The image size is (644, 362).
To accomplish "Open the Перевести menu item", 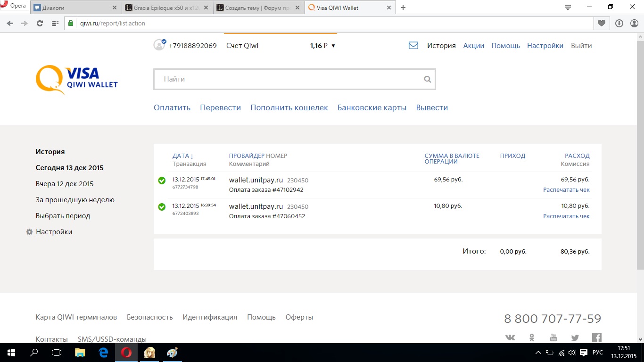I will [220, 107].
